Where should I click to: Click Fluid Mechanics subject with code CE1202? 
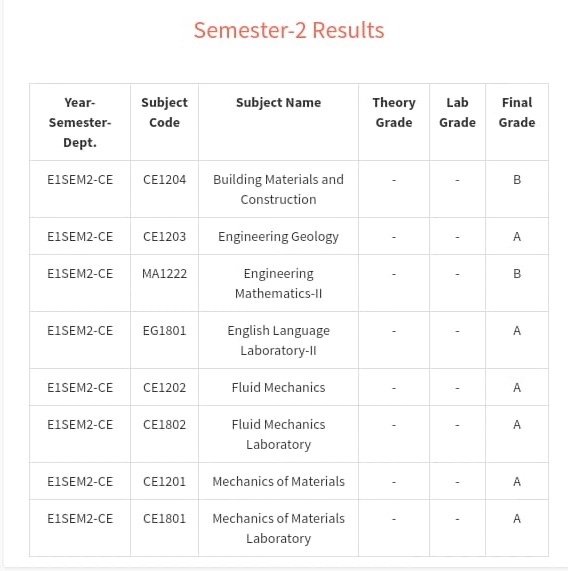279,387
